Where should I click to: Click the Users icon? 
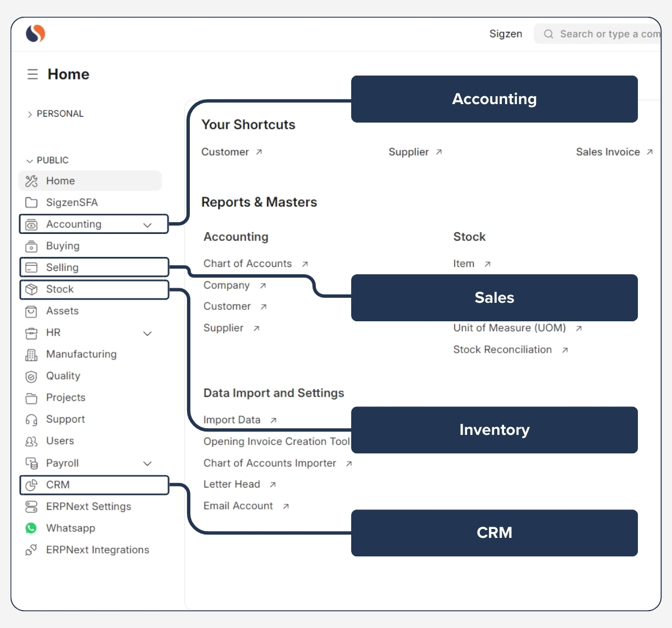point(31,441)
